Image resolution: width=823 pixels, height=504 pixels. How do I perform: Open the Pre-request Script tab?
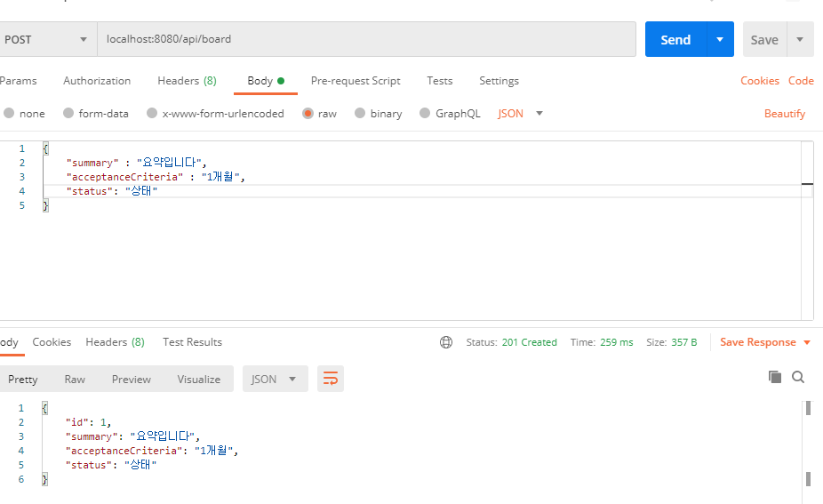[356, 81]
